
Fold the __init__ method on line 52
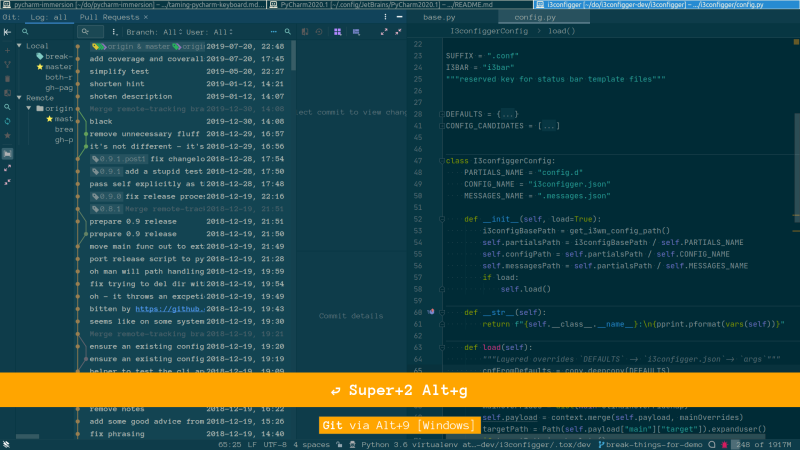pyautogui.click(x=442, y=219)
